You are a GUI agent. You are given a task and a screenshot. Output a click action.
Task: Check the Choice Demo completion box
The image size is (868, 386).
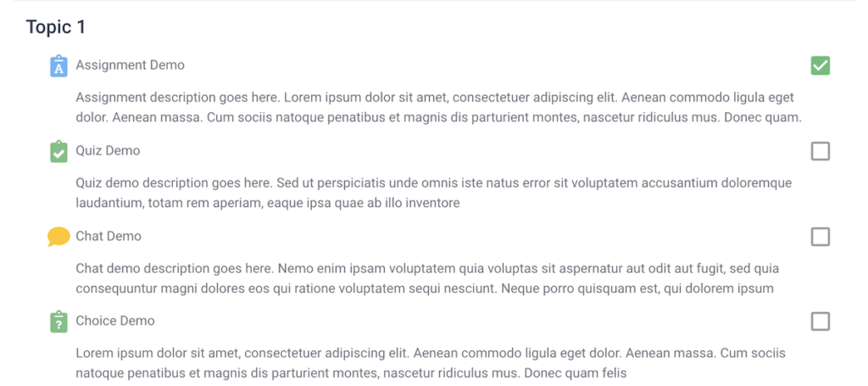(x=820, y=322)
